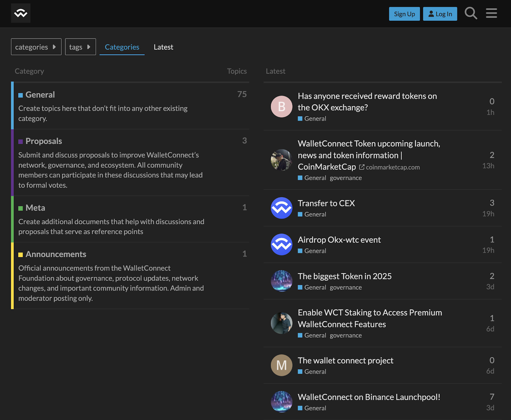
Task: Click the tan M user avatar
Action: tap(281, 365)
